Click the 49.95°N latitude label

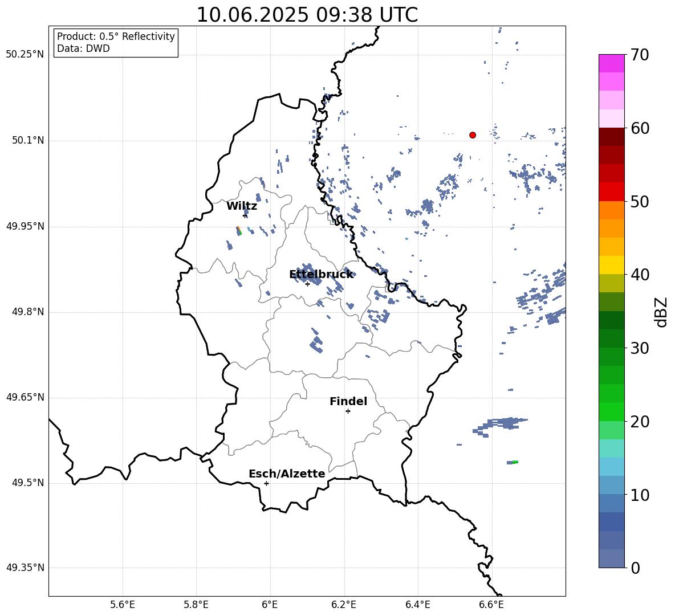point(25,226)
